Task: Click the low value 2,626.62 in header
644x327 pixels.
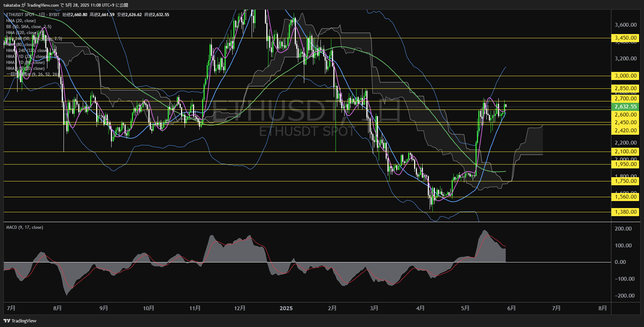Action: pyautogui.click(x=134, y=15)
